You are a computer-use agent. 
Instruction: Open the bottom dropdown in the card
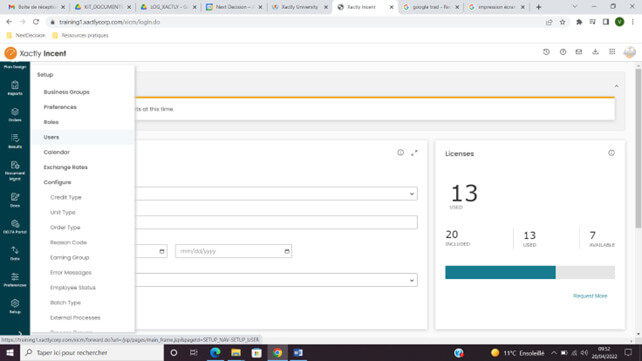pyautogui.click(x=276, y=280)
